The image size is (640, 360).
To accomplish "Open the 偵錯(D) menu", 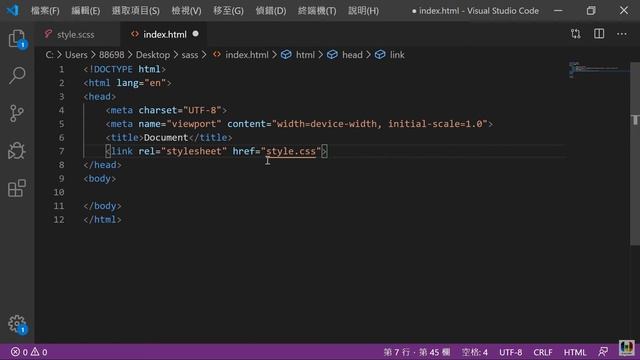I will [x=271, y=11].
